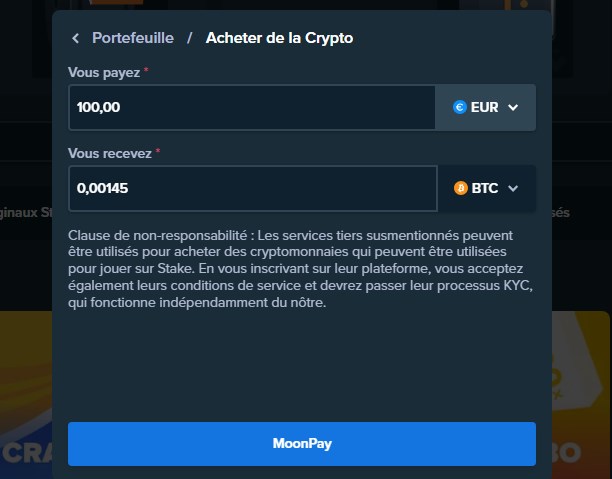Image resolution: width=612 pixels, height=479 pixels.
Task: Select the EUR currency label
Action: tap(484, 107)
